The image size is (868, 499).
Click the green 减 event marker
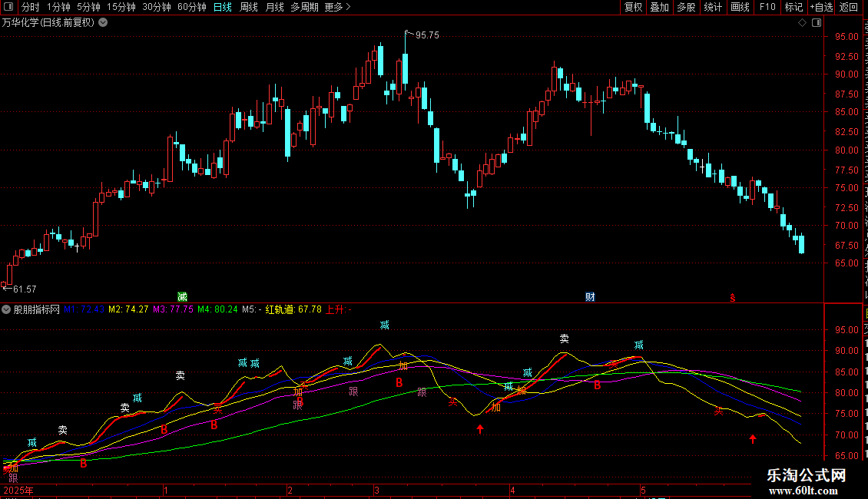tap(182, 297)
